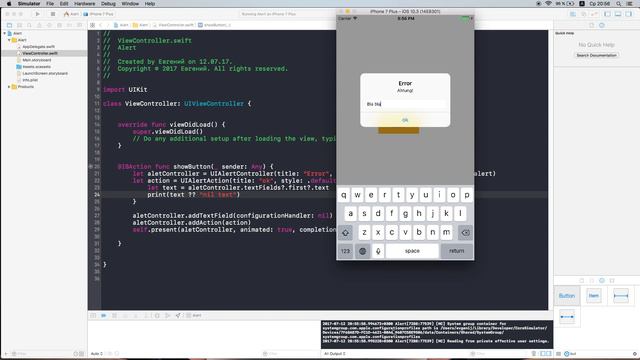The width and height of the screenshot is (640, 360).
Task: Pick the Button object in library
Action: point(567,296)
